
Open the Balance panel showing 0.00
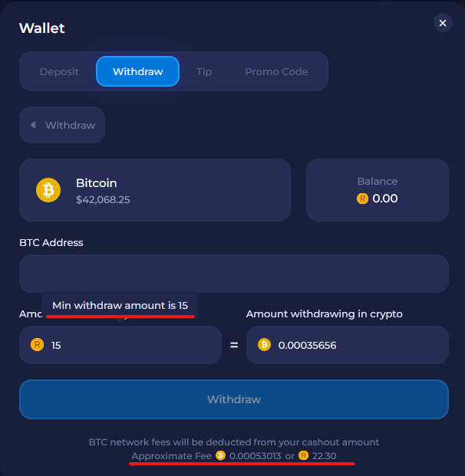pos(378,190)
